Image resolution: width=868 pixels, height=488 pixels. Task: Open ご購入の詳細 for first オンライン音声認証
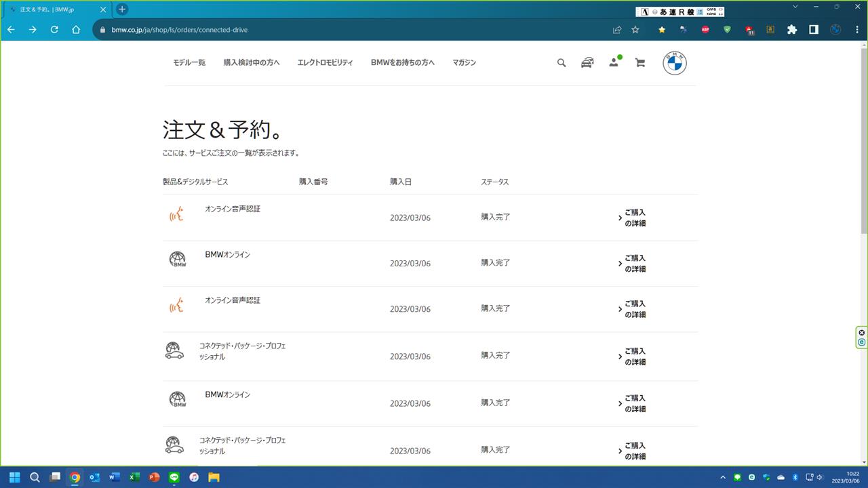point(632,218)
